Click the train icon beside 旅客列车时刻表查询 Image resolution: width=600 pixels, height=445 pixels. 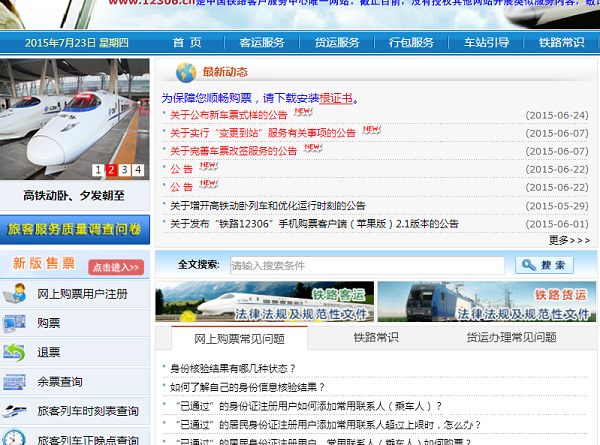tap(15, 411)
